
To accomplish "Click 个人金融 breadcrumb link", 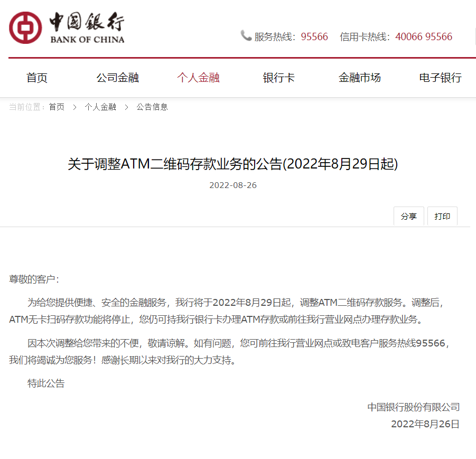I will click(x=100, y=107).
